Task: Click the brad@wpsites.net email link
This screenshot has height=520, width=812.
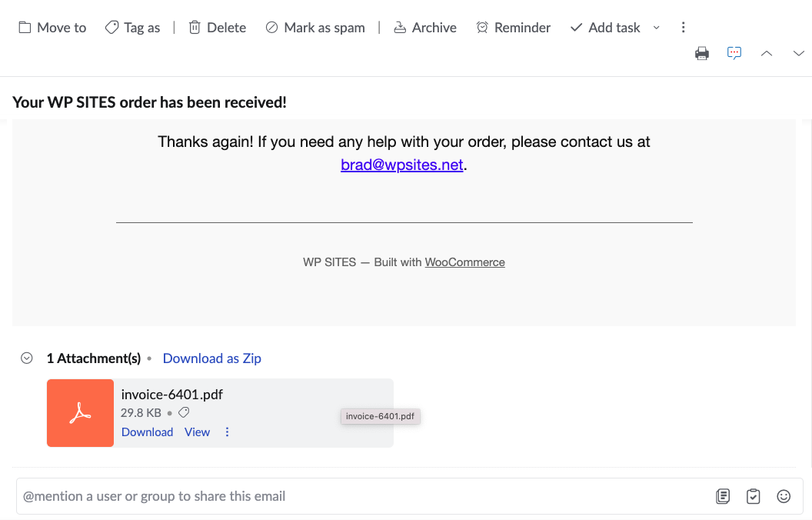Action: (x=402, y=165)
